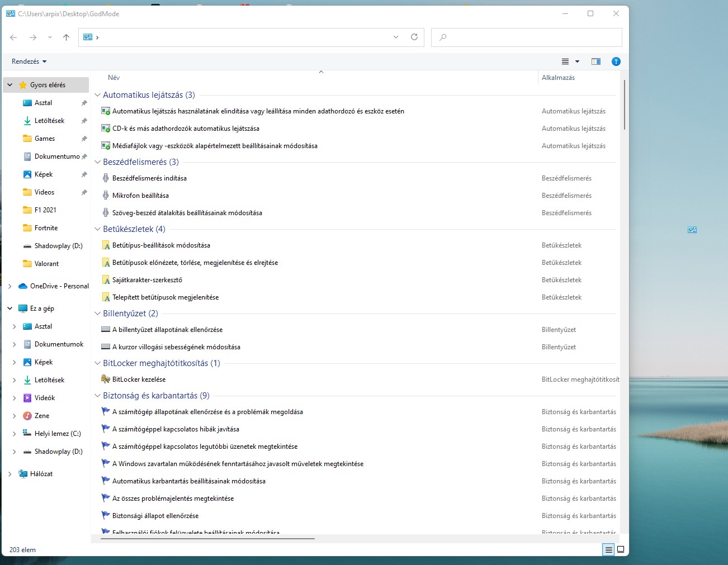
Task: Collapse the Automatikus lejátszás group
Action: click(98, 95)
